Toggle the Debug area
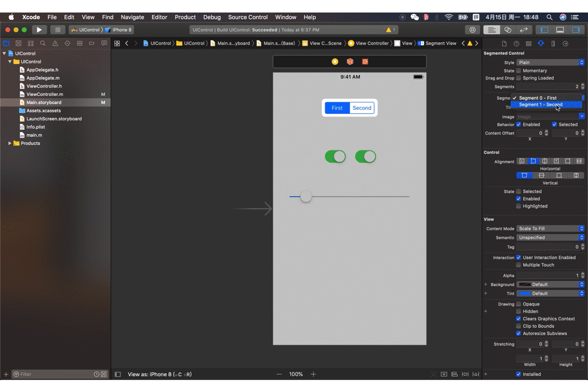The height and width of the screenshot is (392, 588). 560,29
